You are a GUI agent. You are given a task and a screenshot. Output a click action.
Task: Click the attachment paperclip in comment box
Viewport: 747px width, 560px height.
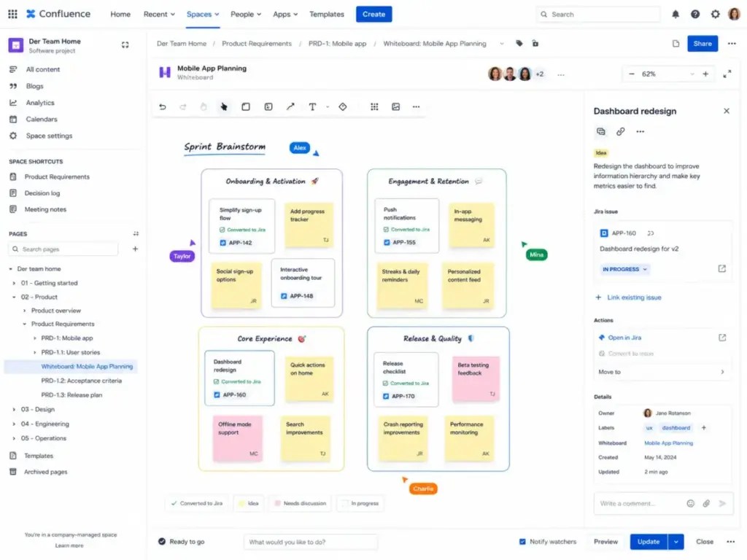point(706,503)
